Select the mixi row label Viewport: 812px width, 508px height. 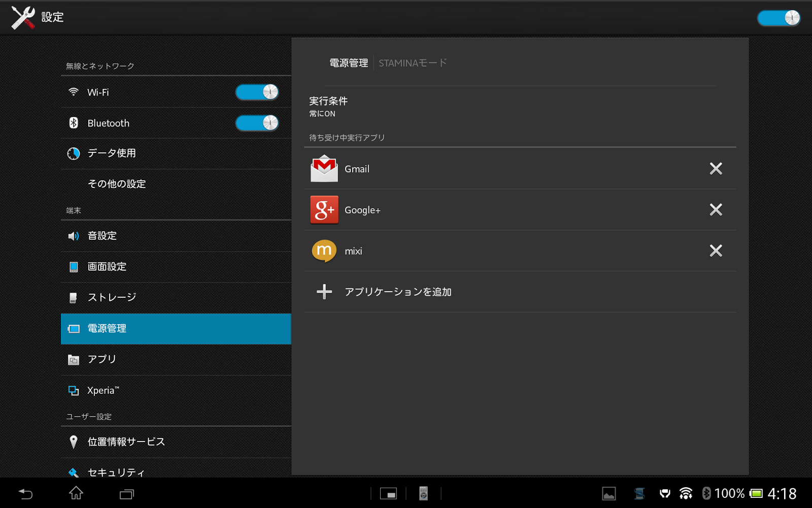click(353, 251)
